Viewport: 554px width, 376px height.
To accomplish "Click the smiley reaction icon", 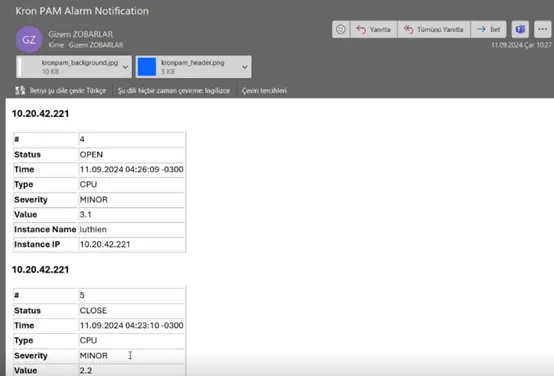I will click(x=341, y=29).
